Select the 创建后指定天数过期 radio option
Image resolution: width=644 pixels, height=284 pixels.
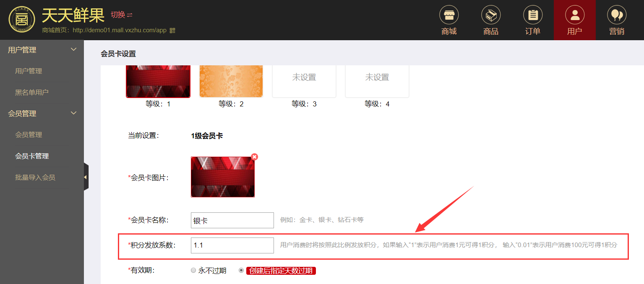tap(241, 271)
